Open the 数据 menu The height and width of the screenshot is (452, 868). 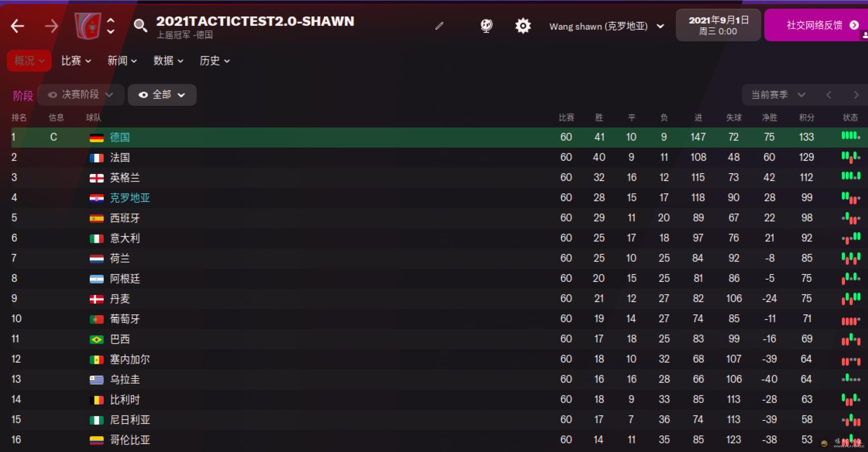point(168,61)
